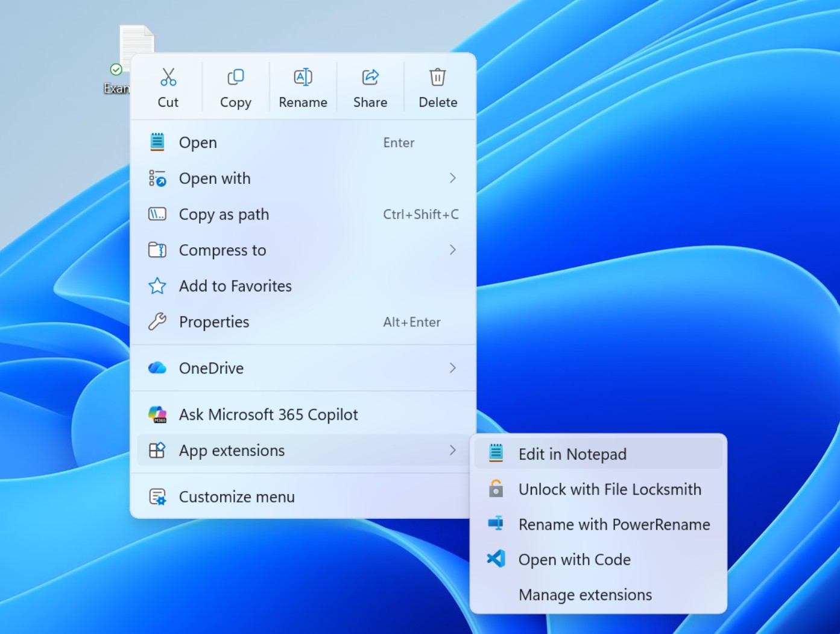Click the Properties wrench icon
Screen dimensions: 840x634
tap(157, 322)
